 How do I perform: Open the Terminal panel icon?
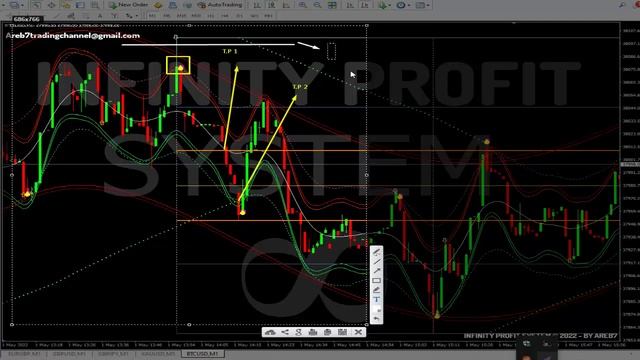pyautogui.click(x=80, y=5)
